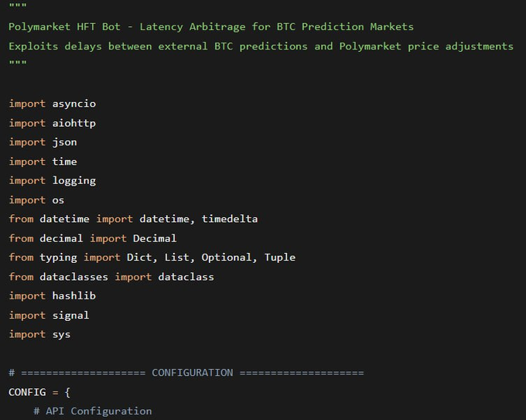
Task: Click the 'signal' module name
Action: pyautogui.click(x=70, y=315)
